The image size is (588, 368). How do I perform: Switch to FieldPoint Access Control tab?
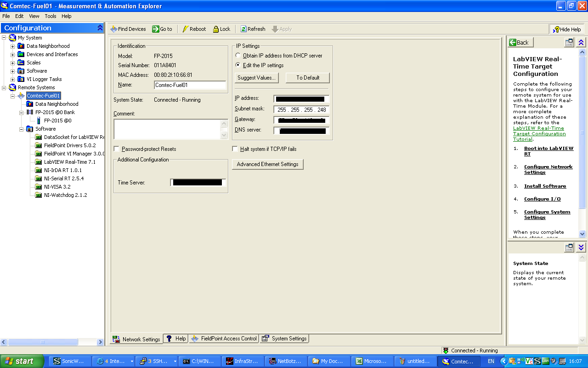click(x=224, y=339)
